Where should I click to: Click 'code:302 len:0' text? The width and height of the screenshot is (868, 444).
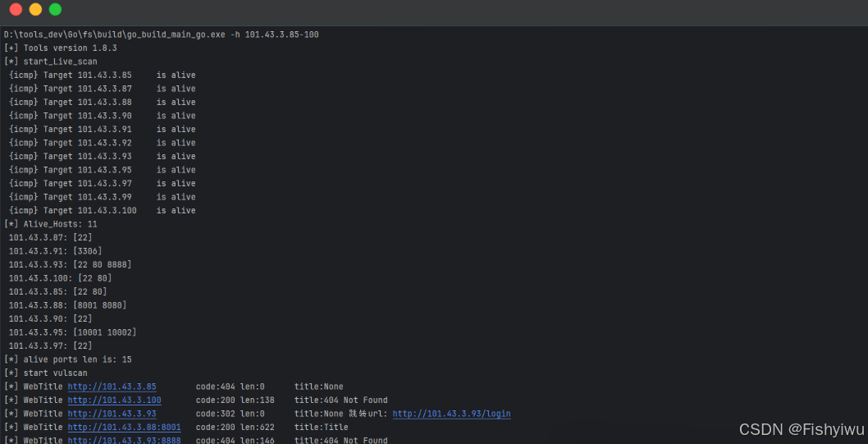[231, 414]
